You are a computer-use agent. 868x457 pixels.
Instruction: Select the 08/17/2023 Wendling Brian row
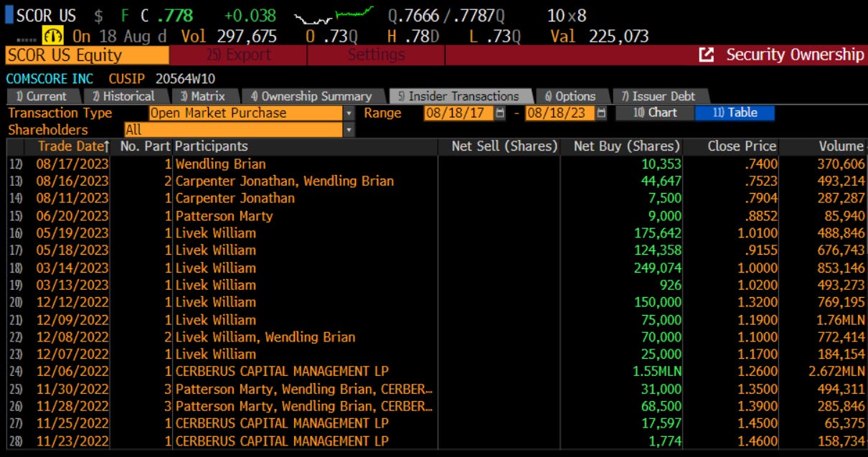coord(436,164)
